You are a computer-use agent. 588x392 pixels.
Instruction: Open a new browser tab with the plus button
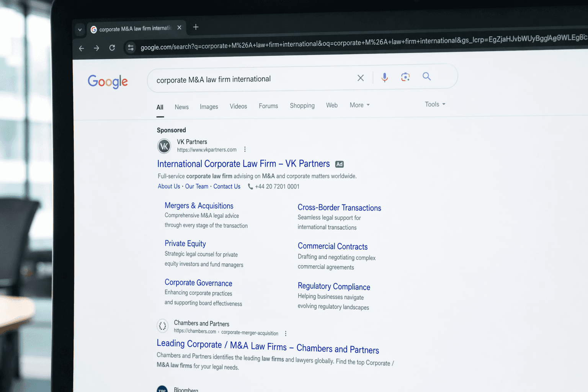(x=196, y=27)
